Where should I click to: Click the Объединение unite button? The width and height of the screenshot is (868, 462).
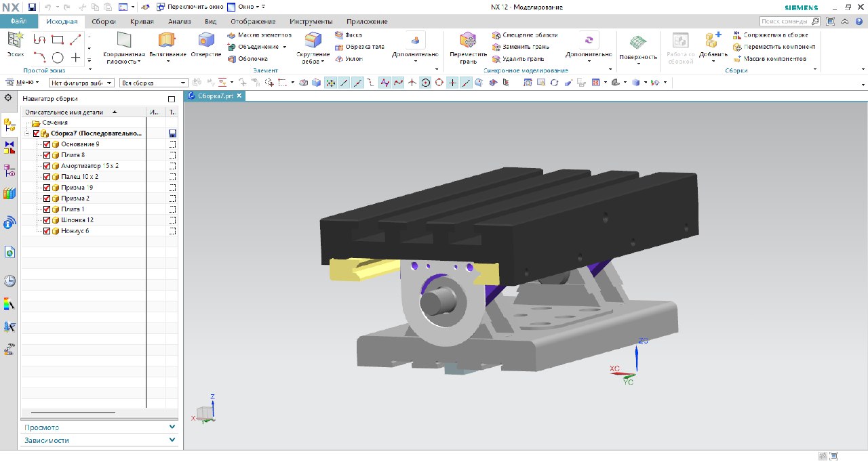click(x=253, y=47)
